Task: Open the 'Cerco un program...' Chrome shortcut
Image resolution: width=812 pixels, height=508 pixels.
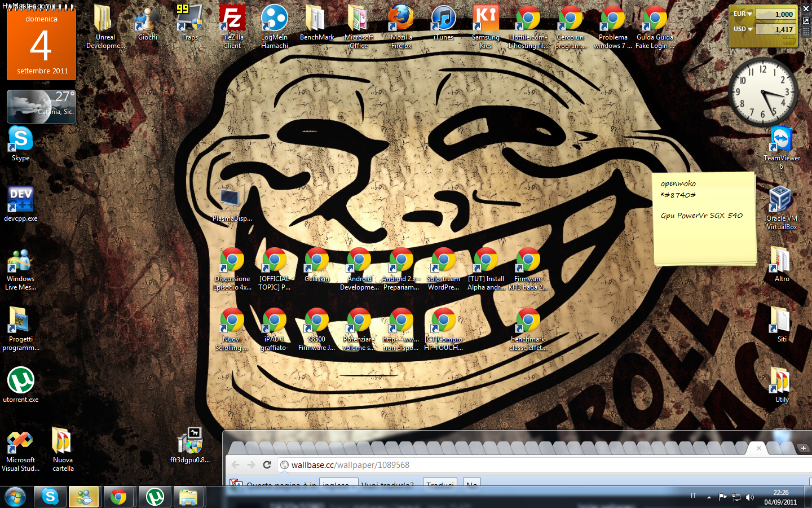Action: [x=570, y=27]
